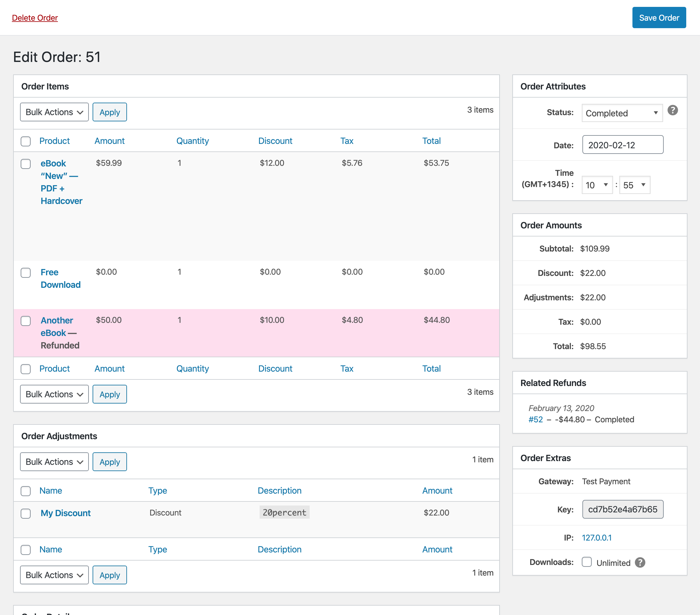Open the top Bulk Actions dropdown in Order Adjustments

click(54, 462)
